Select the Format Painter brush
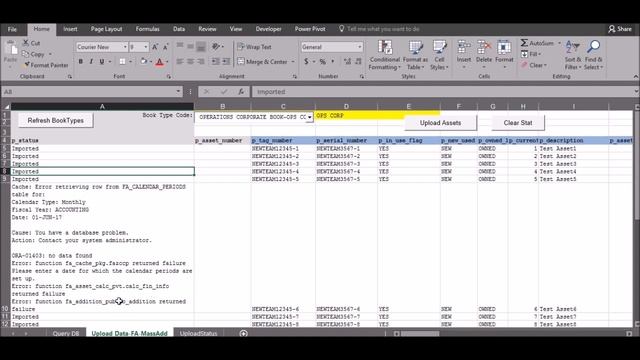Screen dimensions: 640x360 coord(27,65)
